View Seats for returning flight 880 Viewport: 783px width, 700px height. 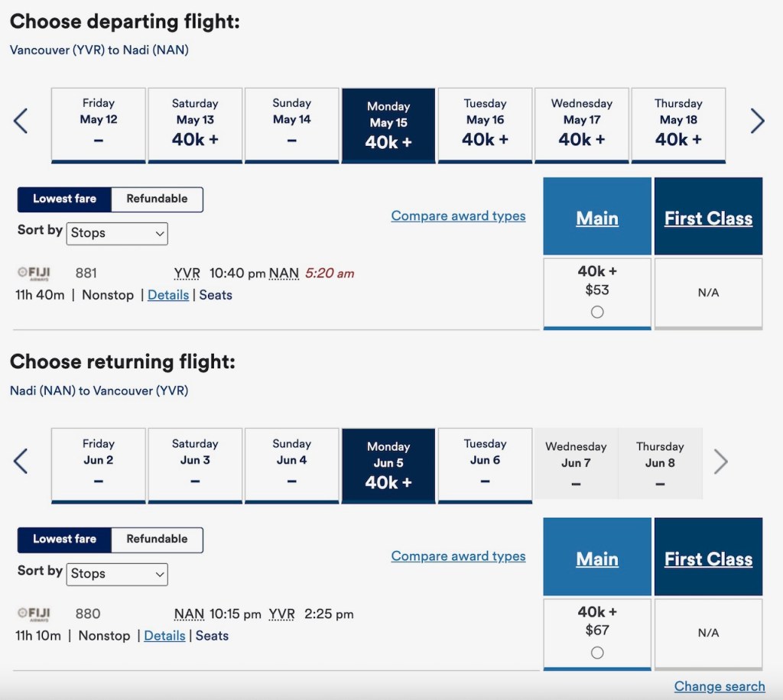pyautogui.click(x=212, y=636)
